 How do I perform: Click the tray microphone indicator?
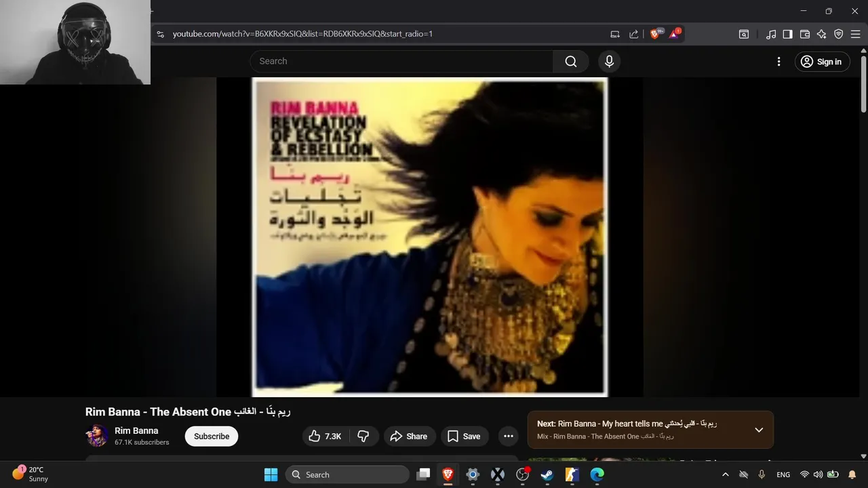(x=762, y=474)
